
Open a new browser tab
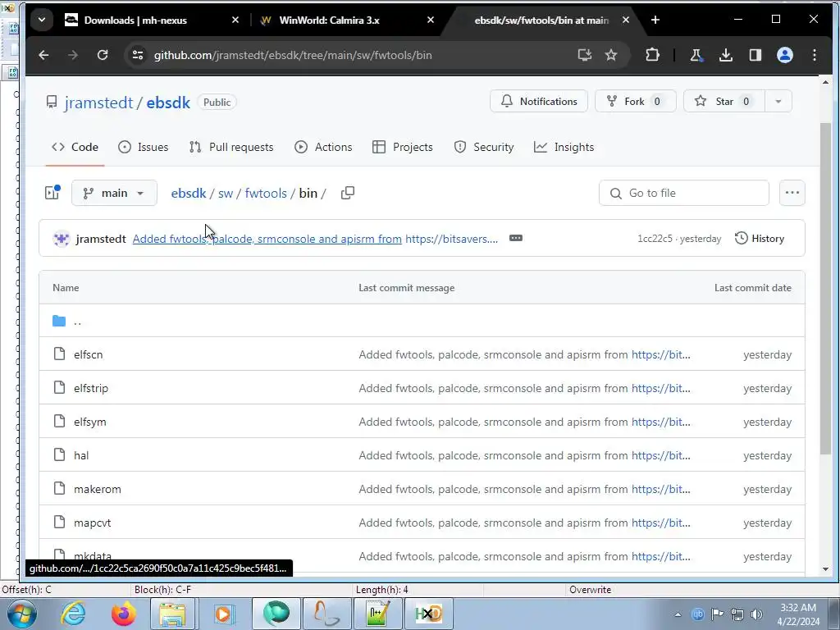pyautogui.click(x=655, y=21)
